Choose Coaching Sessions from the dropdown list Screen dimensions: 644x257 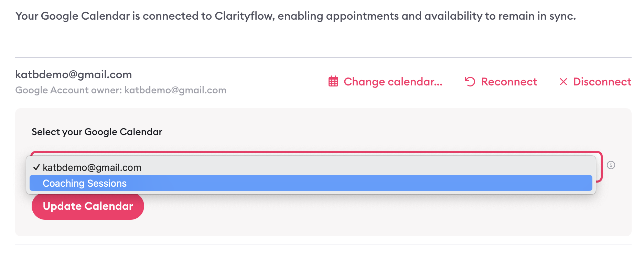(85, 183)
